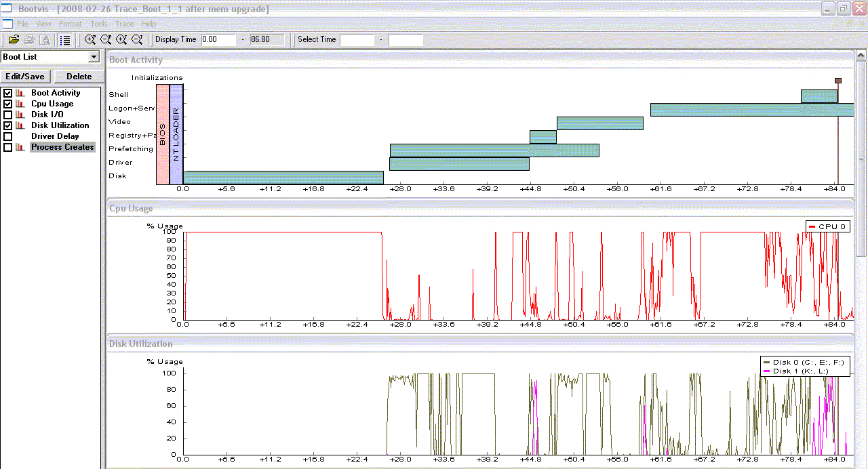The height and width of the screenshot is (469, 868).
Task: Click the chart icon beside Disk I/O
Action: point(20,115)
